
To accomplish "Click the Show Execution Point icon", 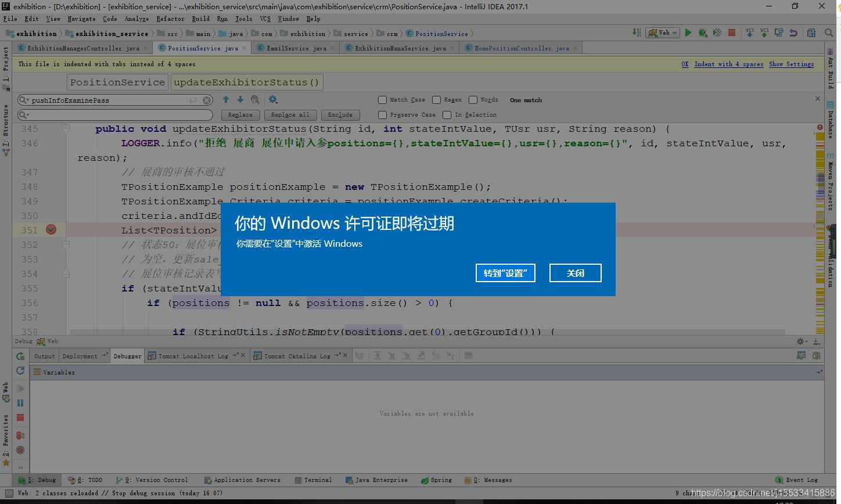I will (x=360, y=356).
